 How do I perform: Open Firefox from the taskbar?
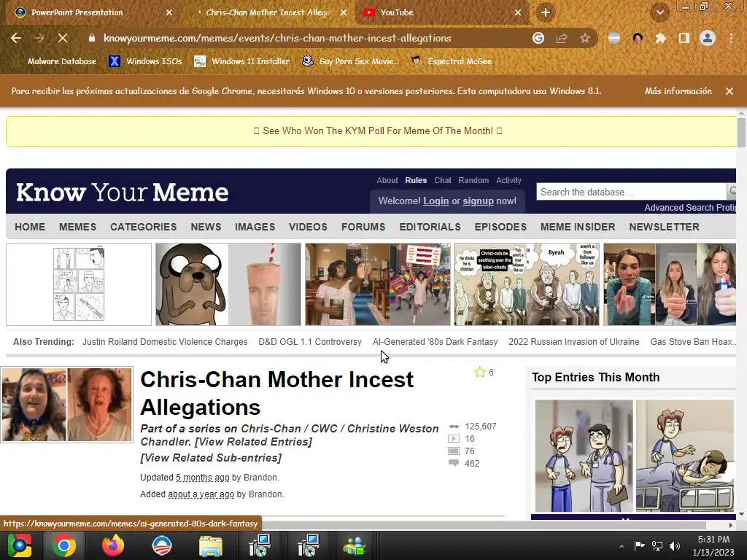click(113, 545)
